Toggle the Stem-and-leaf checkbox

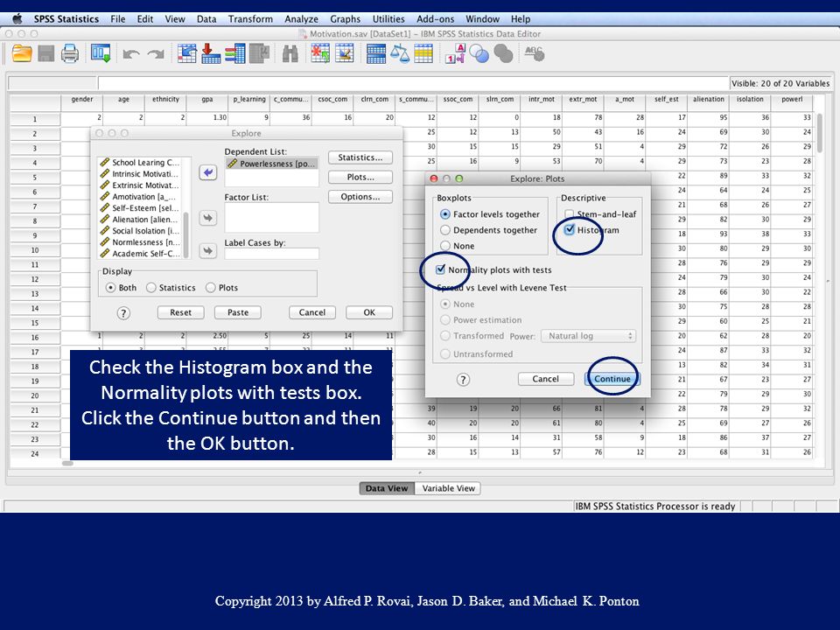click(570, 213)
